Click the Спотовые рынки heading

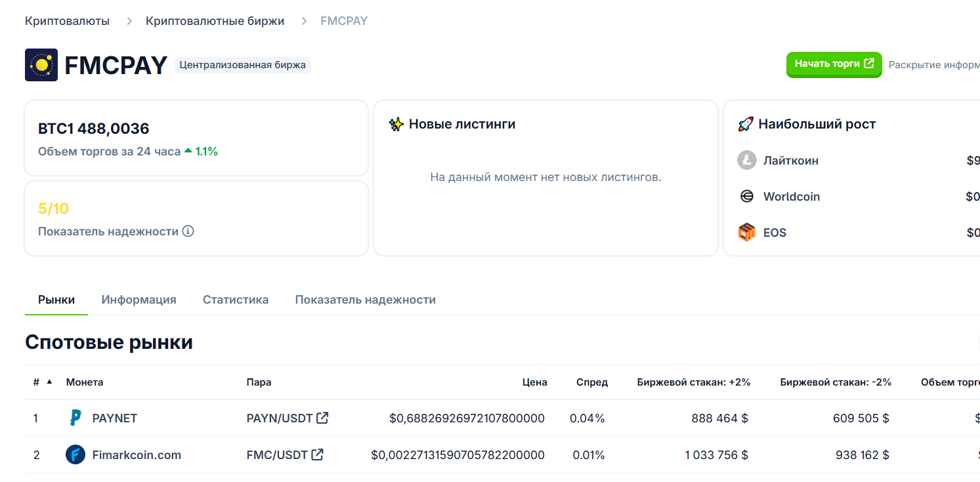coord(109,342)
